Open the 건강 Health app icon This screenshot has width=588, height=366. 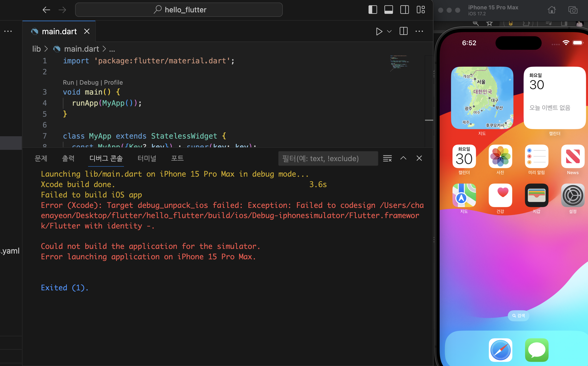500,195
